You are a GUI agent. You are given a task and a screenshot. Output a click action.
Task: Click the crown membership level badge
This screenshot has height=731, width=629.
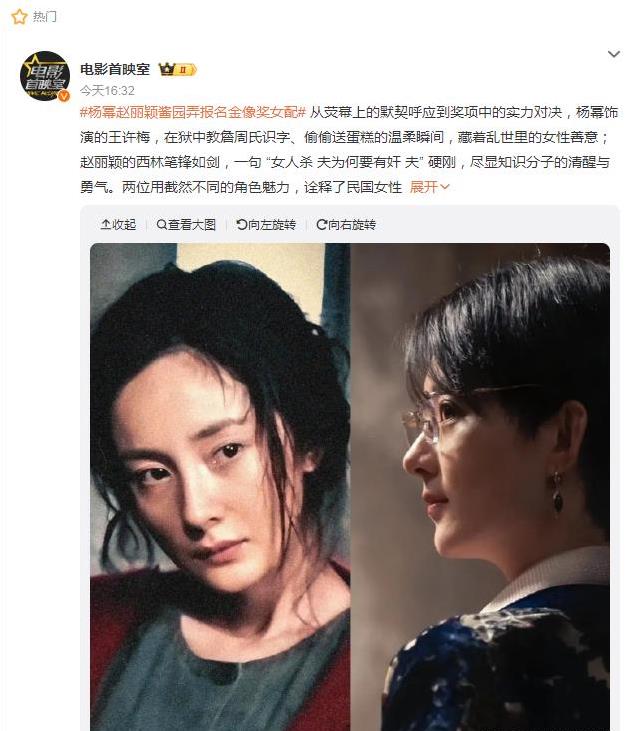[x=178, y=69]
